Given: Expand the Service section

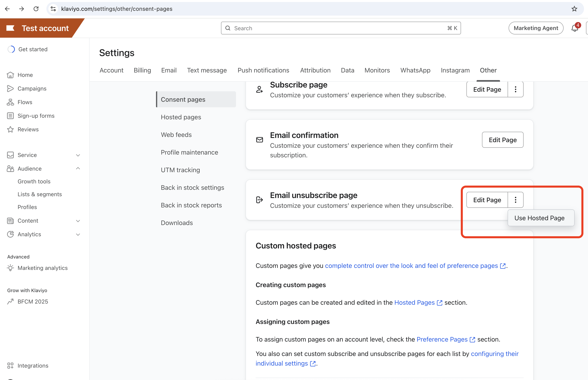Looking at the screenshot, I should (x=78, y=155).
